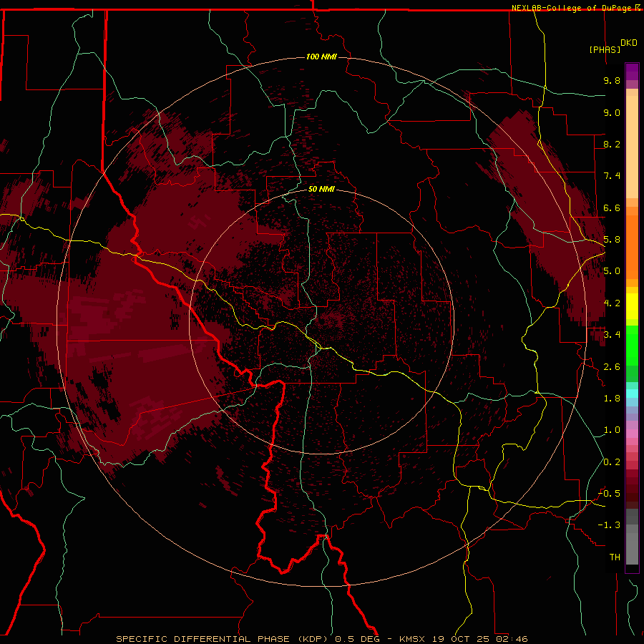Click the 0.5 DEG elevation text in the caption

(357, 639)
